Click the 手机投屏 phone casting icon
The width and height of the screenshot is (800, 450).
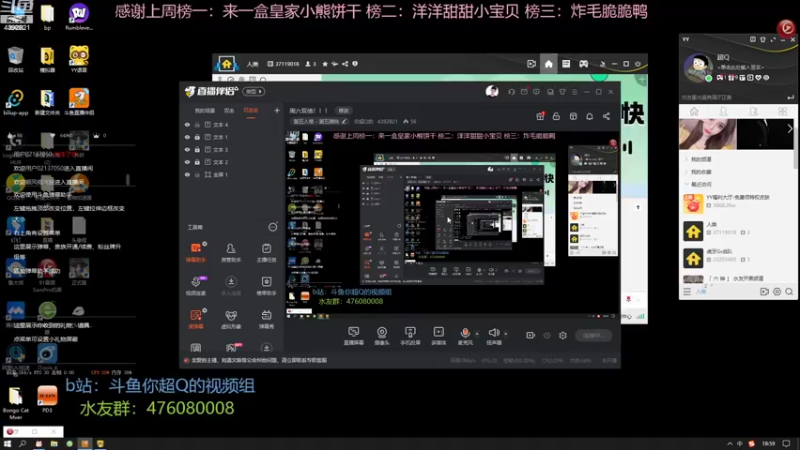coord(410,336)
